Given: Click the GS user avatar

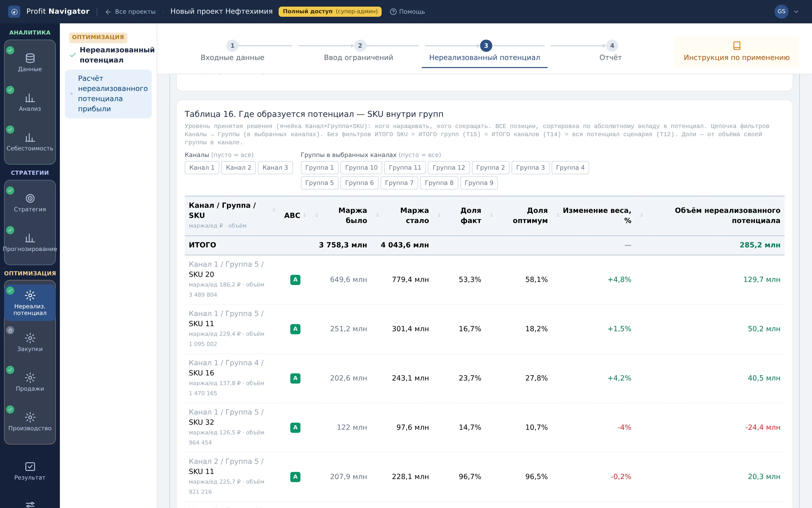Looking at the screenshot, I should click(x=781, y=12).
